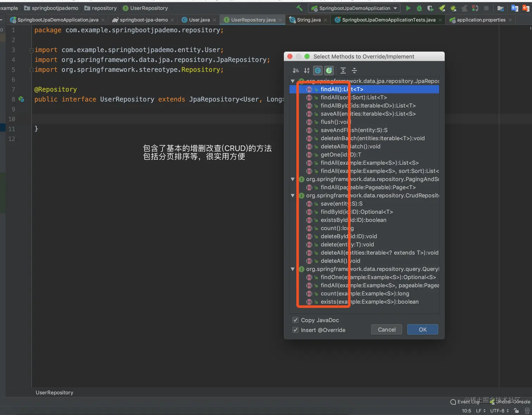532x415 pixels.
Task: Click the sort alphabetically icon in the dialog
Action: pyautogui.click(x=307, y=71)
